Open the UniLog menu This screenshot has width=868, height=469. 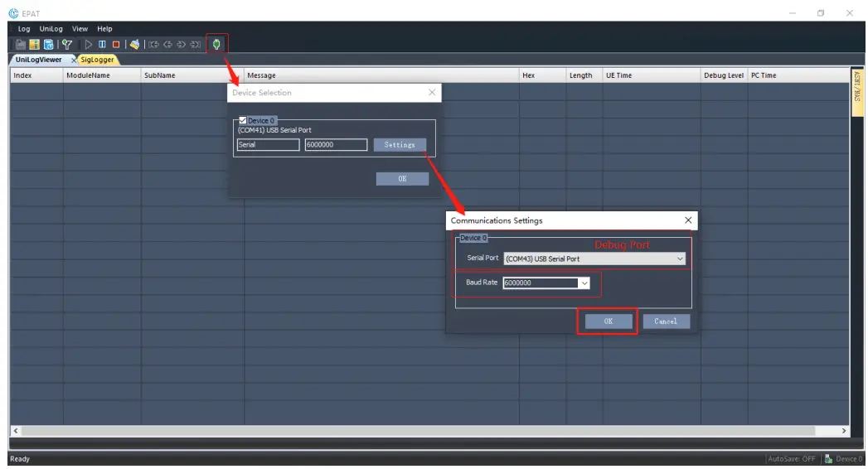[x=51, y=29]
